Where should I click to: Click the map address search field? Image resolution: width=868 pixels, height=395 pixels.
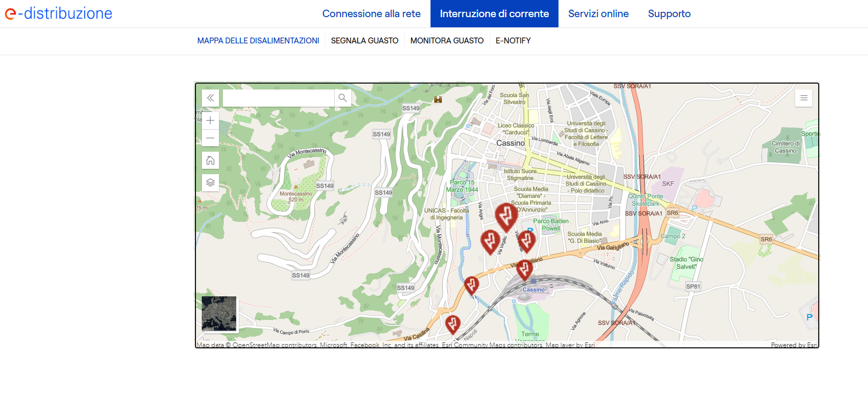pos(278,98)
